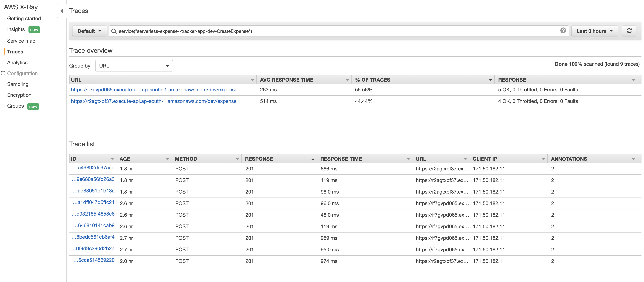Open trace ...6cca514569220

click(94, 260)
